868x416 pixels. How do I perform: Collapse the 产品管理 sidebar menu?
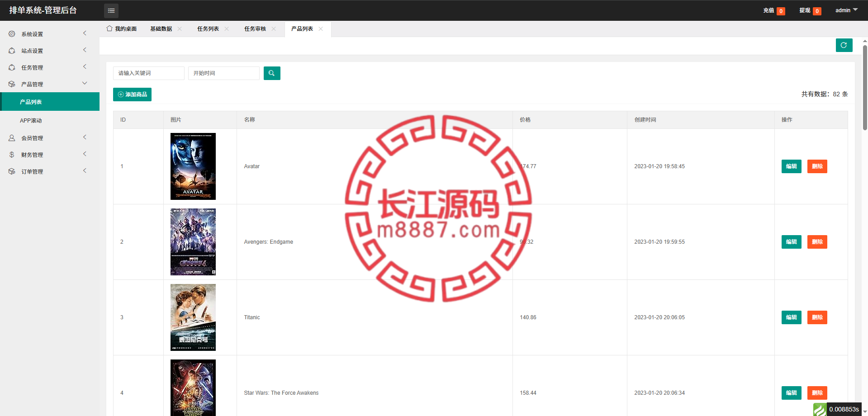pyautogui.click(x=50, y=84)
